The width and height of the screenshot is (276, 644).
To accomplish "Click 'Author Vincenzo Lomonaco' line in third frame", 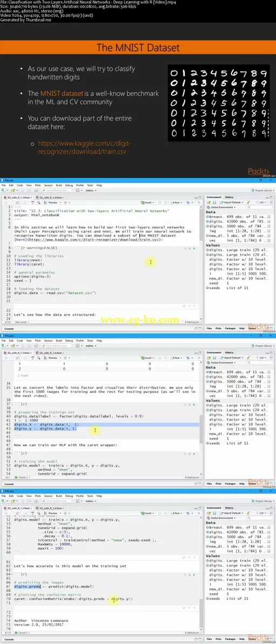I will (x=40, y=621).
